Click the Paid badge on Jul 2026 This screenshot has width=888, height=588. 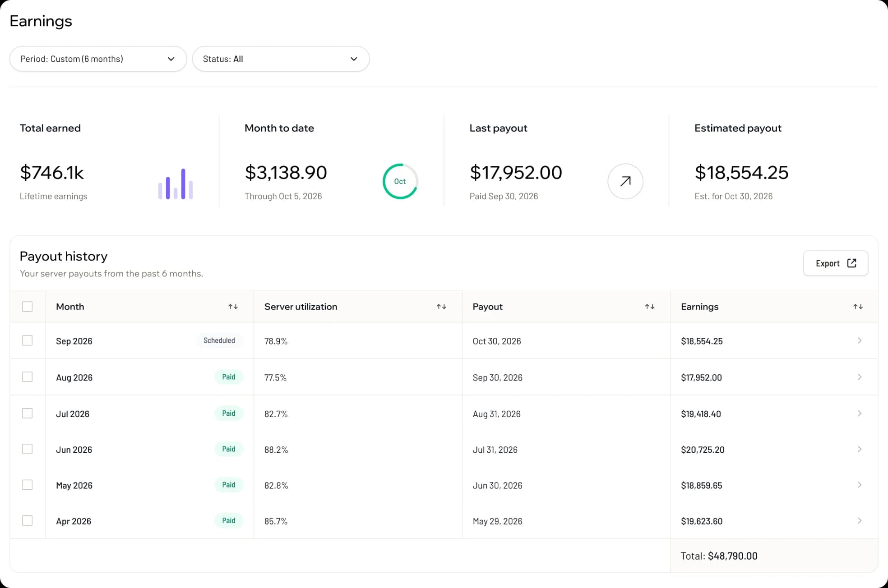[x=229, y=413]
